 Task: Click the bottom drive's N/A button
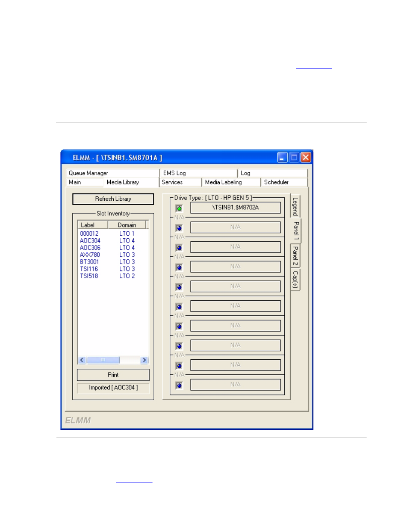coord(236,384)
